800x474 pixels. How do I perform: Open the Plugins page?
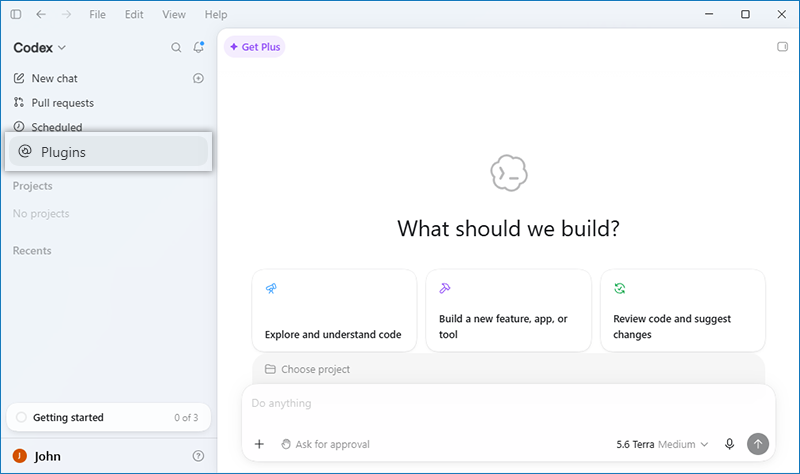point(108,152)
